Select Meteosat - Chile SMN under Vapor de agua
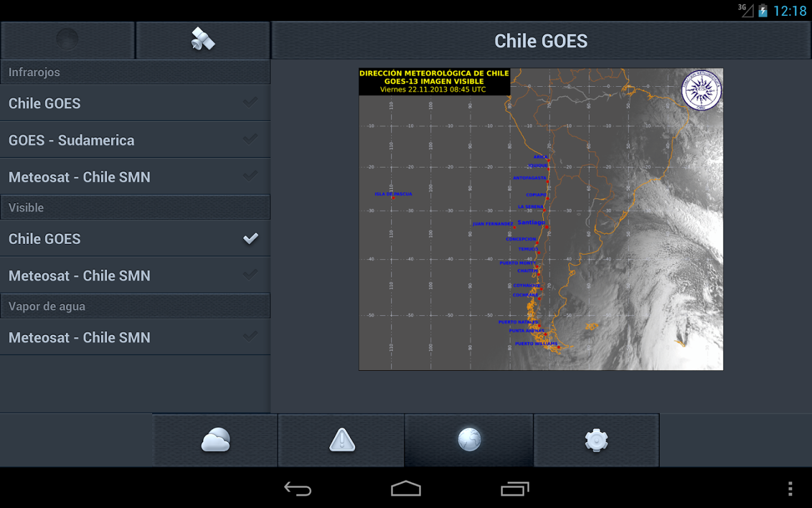 [135, 338]
